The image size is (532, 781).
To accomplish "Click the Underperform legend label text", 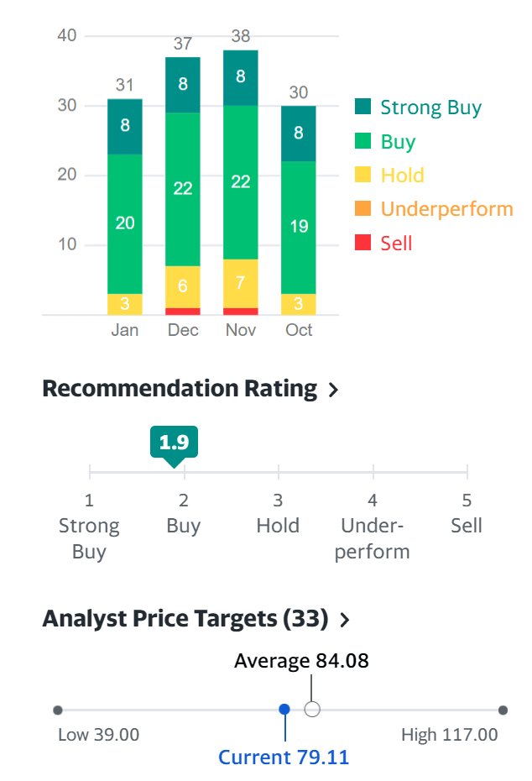I will coord(446,209).
